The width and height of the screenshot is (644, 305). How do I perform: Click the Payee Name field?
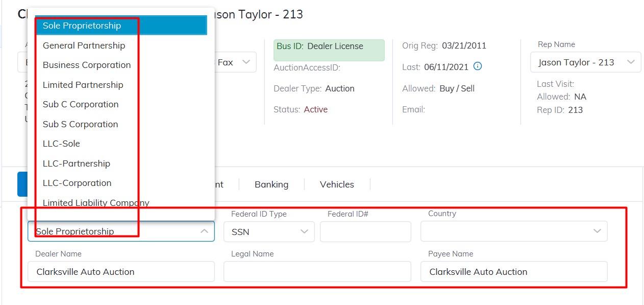click(513, 272)
